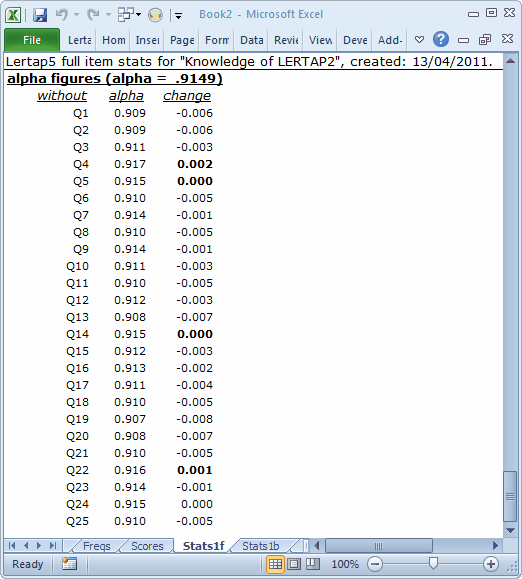This screenshot has height=579, width=522.
Task: Open the Page Layout ribbon tab
Action: [182, 40]
